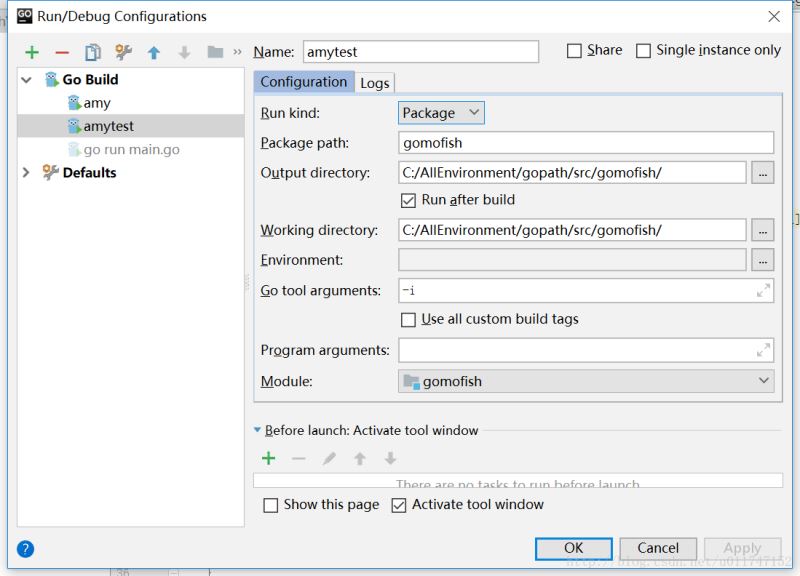The image size is (800, 576).
Task: Remove configuration with red minus icon
Action: (62, 52)
